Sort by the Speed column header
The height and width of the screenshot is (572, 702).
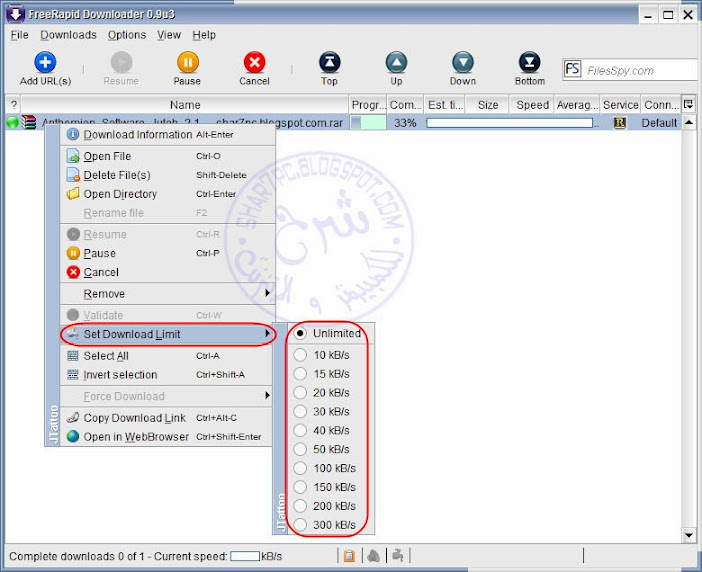(532, 105)
